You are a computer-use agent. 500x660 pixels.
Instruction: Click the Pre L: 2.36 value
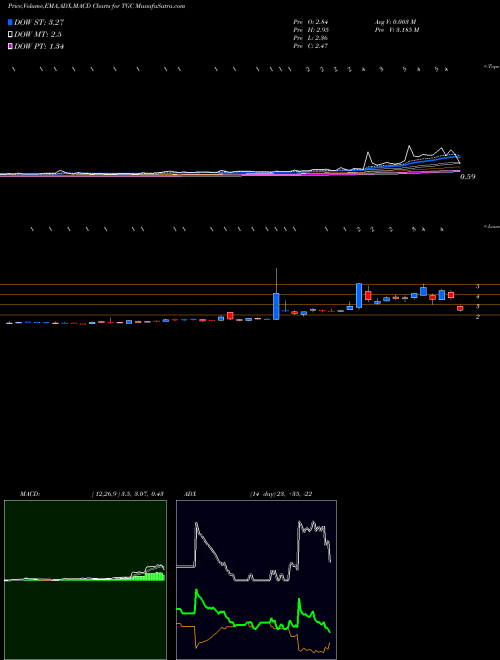[x=311, y=38]
